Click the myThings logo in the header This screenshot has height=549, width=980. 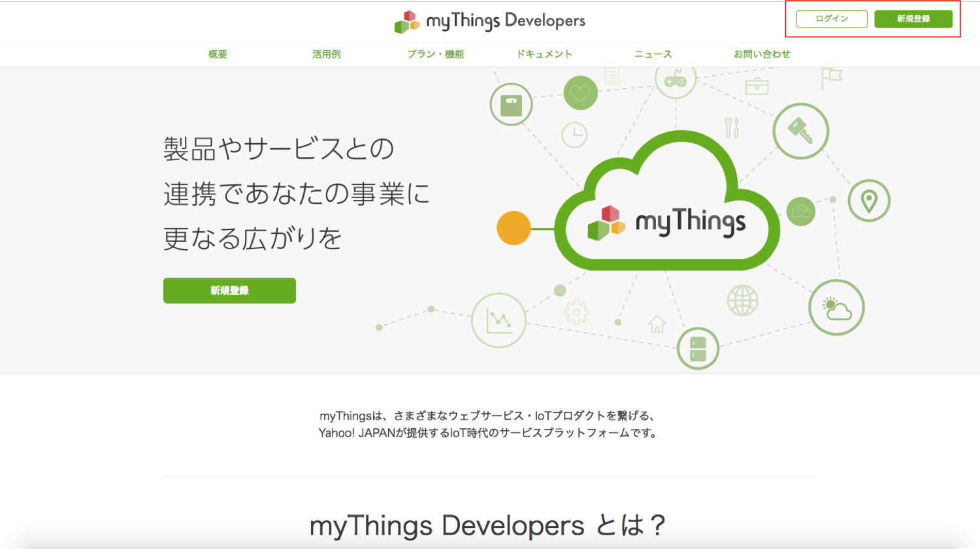tap(489, 20)
